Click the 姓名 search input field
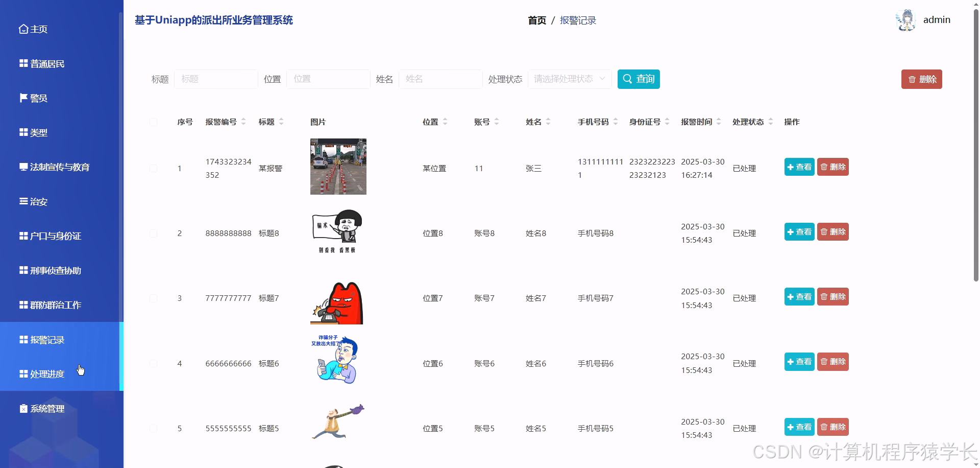The height and width of the screenshot is (468, 980). tap(440, 79)
